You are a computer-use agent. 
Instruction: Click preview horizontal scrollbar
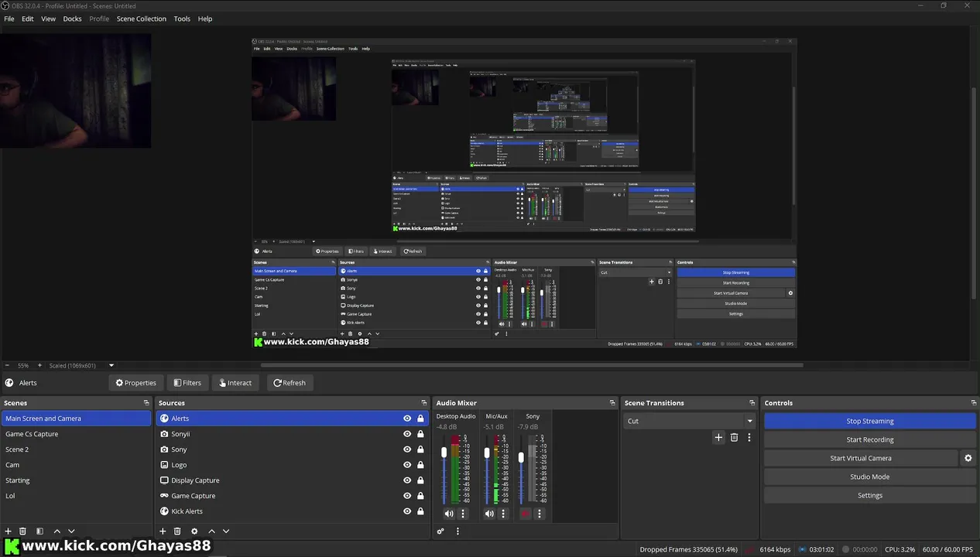tap(532, 365)
